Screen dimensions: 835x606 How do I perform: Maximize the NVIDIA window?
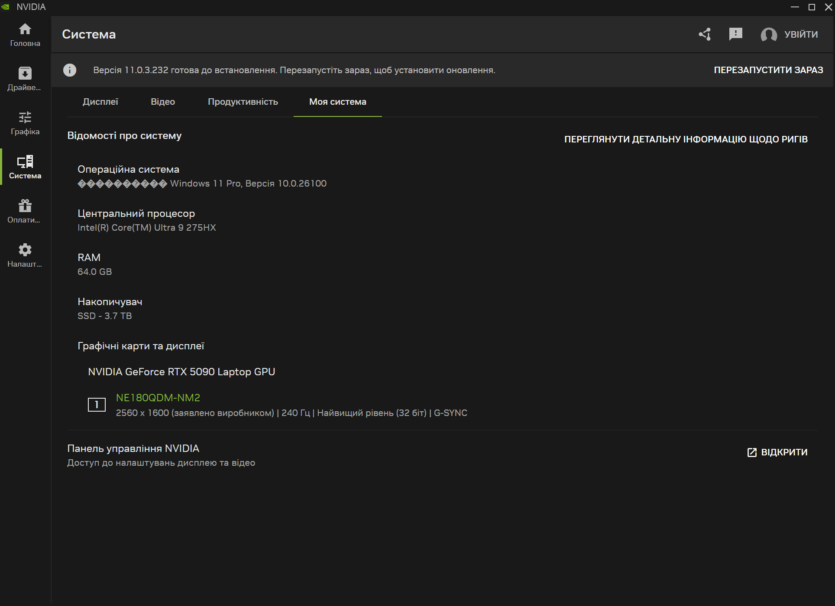coord(812,7)
